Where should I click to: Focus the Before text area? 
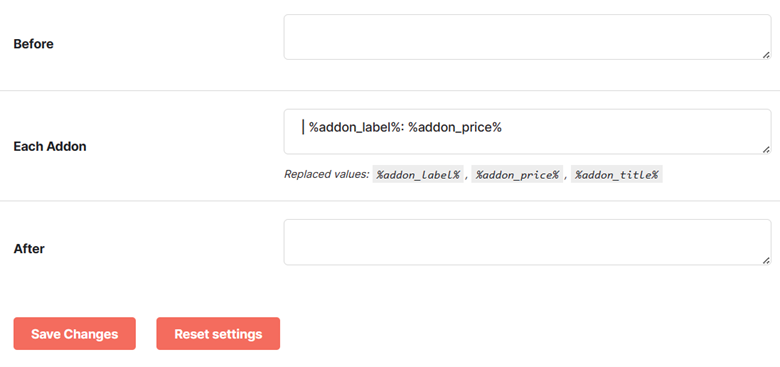tap(527, 37)
